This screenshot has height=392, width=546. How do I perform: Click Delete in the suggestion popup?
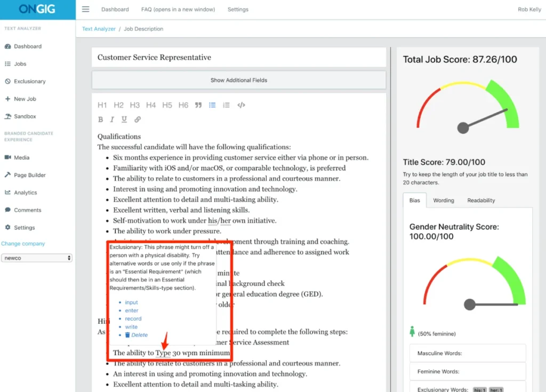pos(139,335)
